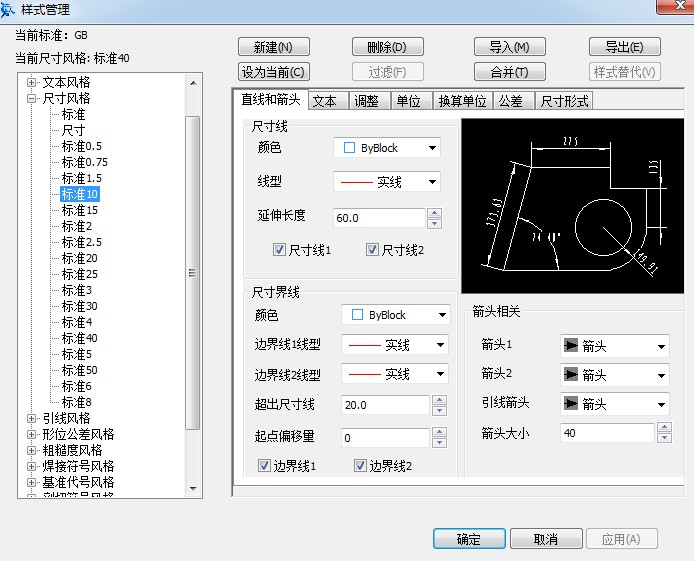Select 标准2.5 dimension style

tap(82, 242)
